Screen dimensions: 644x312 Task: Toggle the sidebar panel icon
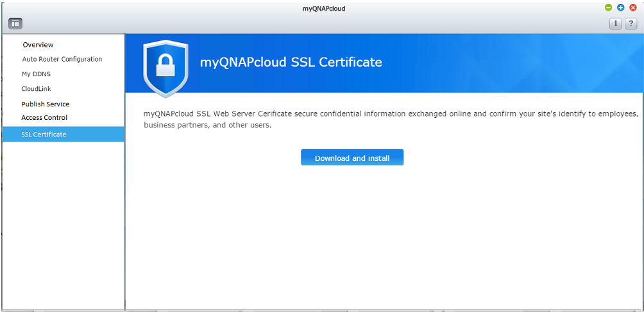tap(15, 23)
